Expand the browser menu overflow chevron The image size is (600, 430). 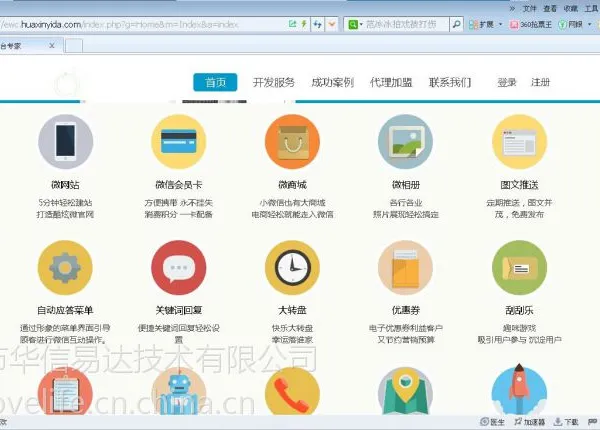[x=512, y=8]
